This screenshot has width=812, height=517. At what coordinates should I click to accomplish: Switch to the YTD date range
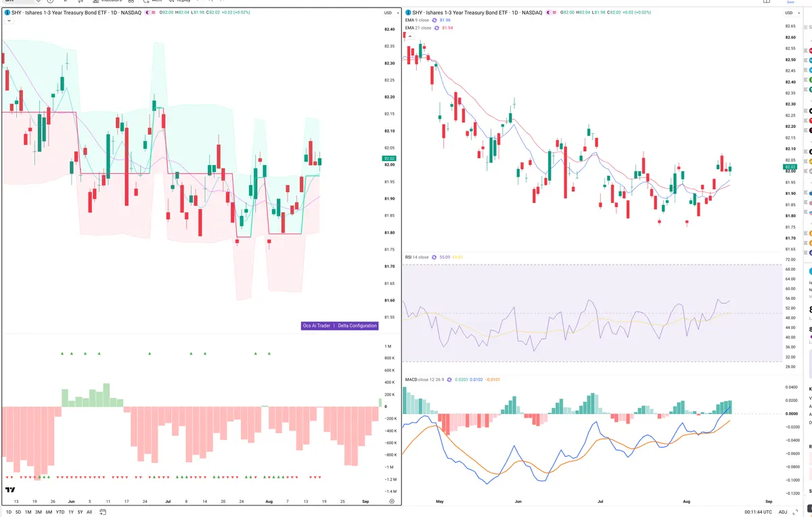click(x=60, y=512)
